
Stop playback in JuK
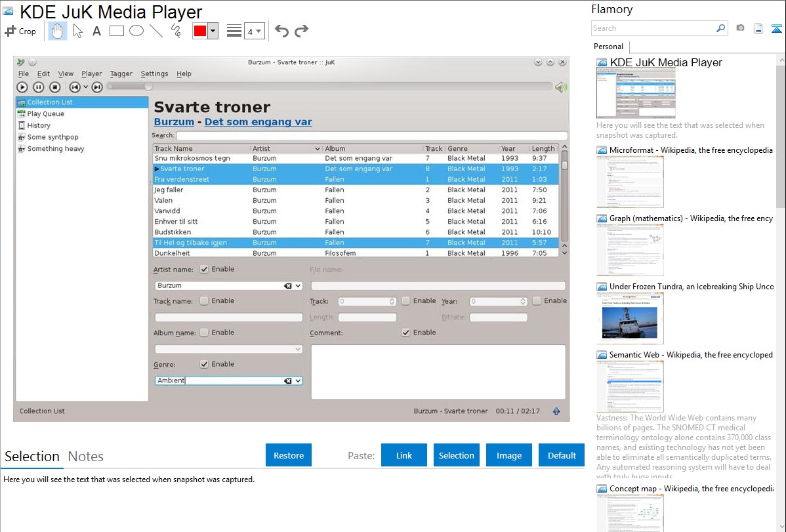(x=55, y=87)
